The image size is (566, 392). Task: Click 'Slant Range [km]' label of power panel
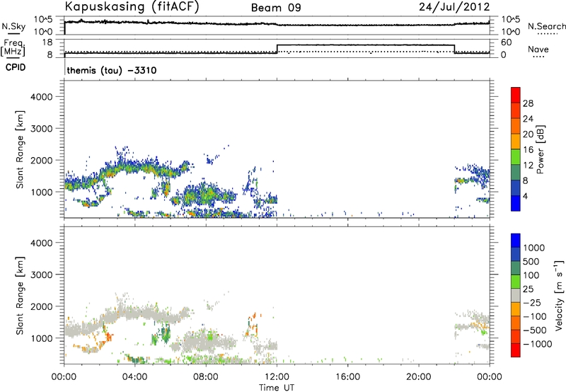pos(20,149)
